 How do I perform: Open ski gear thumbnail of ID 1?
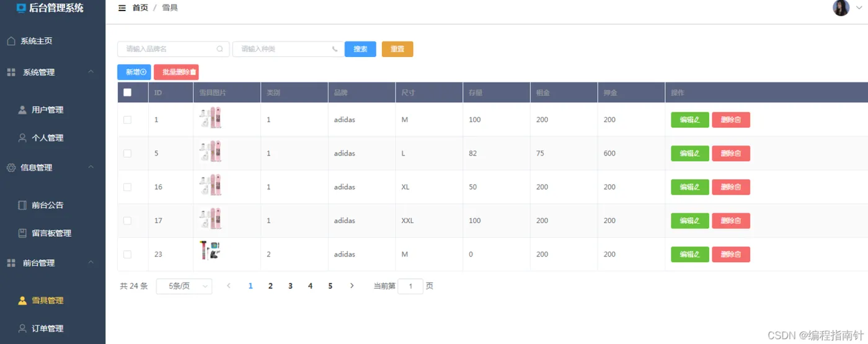pyautogui.click(x=211, y=118)
